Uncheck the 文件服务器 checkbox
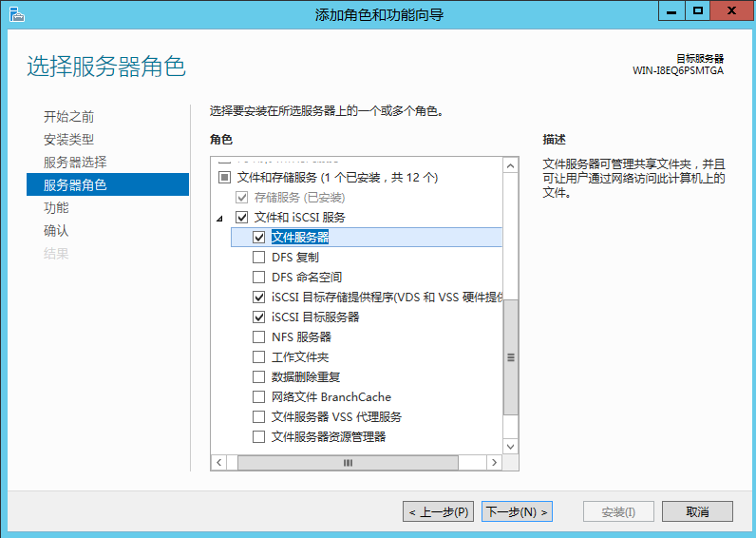Screen dimensions: 756x538 point(259,238)
